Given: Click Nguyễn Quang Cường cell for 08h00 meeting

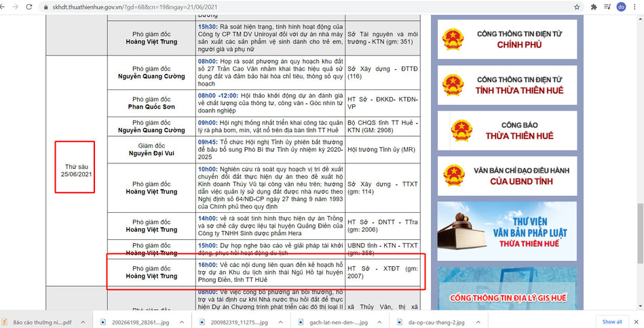Looking at the screenshot, I should 151,73.
